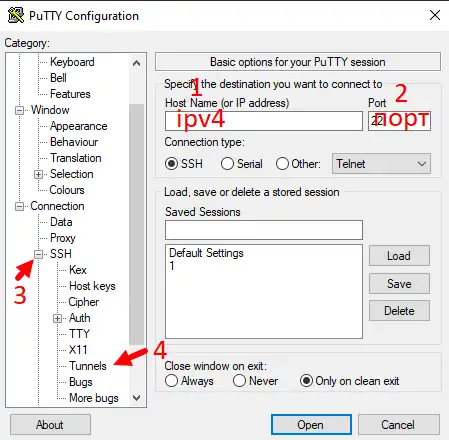
Task: Collapse the Connection category node
Action: click(x=20, y=207)
